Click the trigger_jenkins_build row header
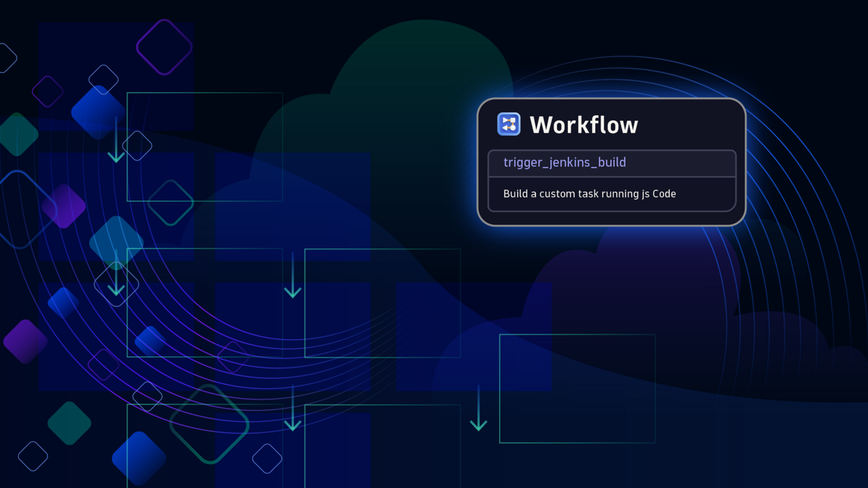The image size is (868, 488). pyautogui.click(x=565, y=162)
